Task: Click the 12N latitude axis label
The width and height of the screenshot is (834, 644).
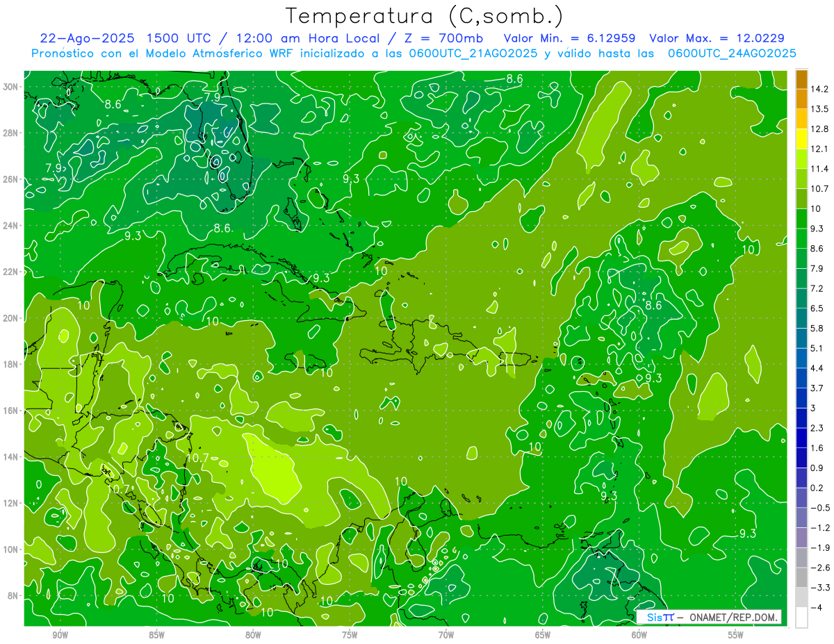Action: pos(11,503)
